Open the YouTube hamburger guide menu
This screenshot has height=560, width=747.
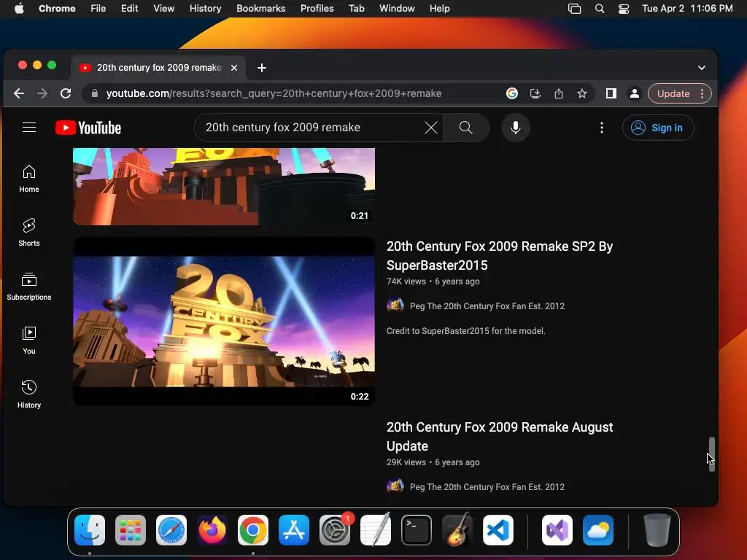(x=29, y=128)
